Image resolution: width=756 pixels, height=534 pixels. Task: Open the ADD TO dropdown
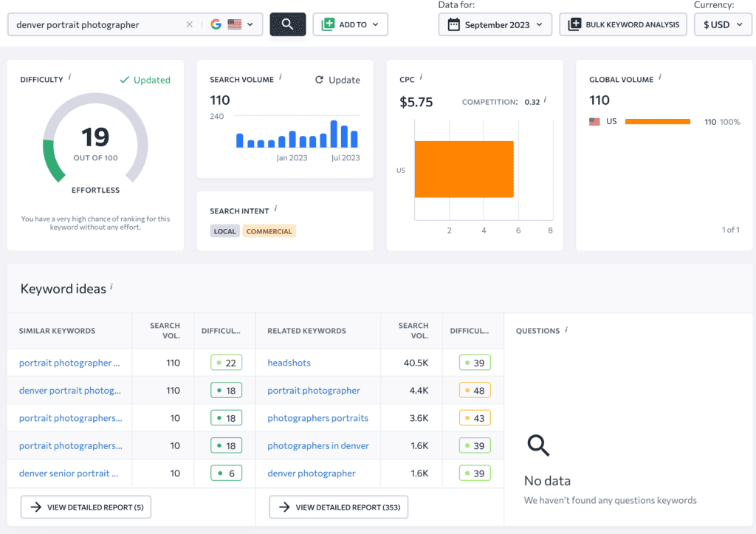click(x=350, y=24)
